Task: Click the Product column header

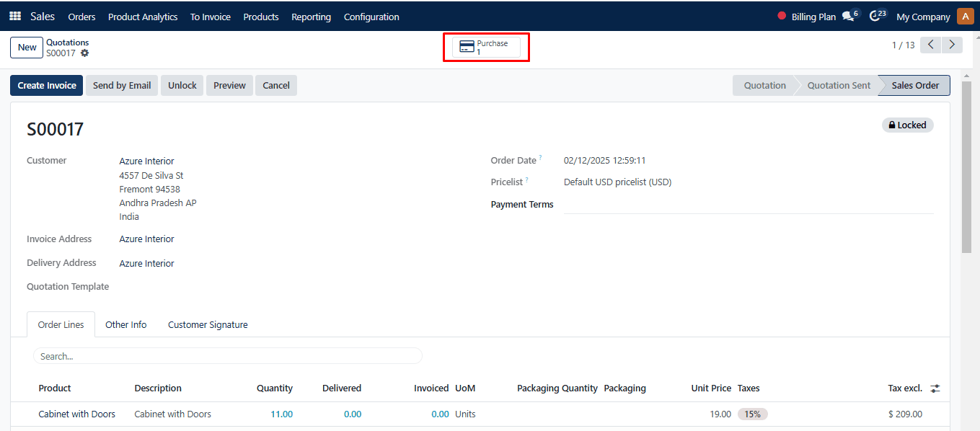Action: click(x=55, y=388)
